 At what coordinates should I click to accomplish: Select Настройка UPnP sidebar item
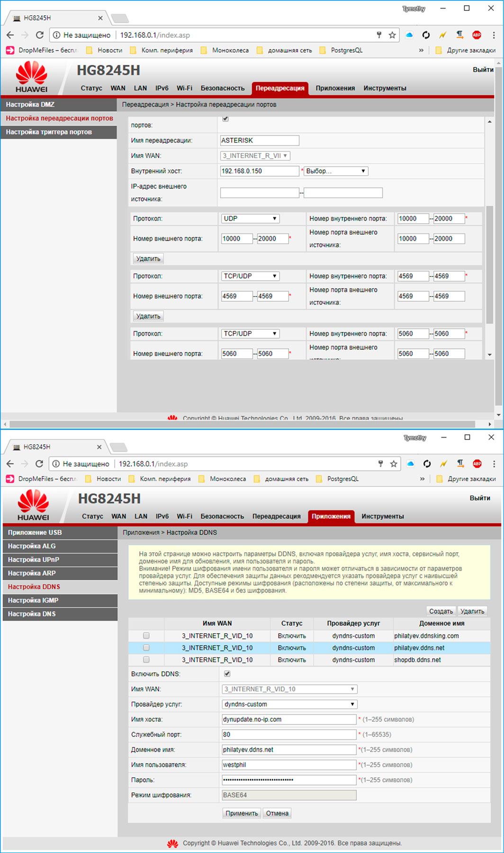60,559
